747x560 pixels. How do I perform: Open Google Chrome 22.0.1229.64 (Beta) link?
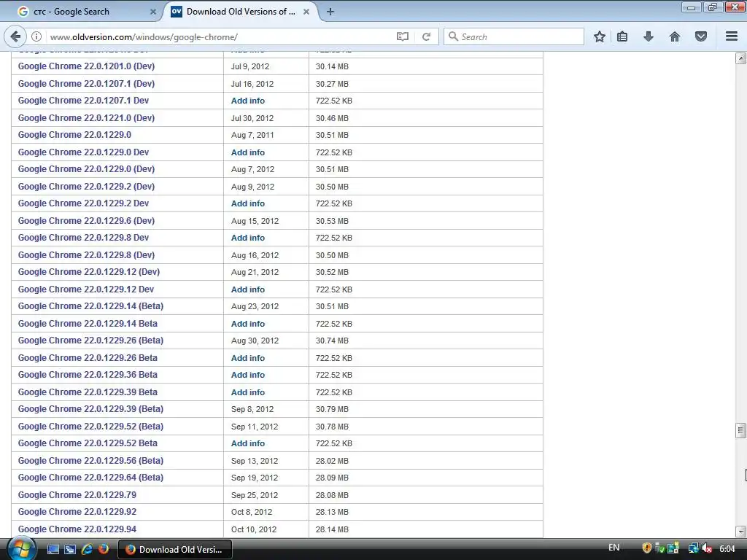coord(90,478)
